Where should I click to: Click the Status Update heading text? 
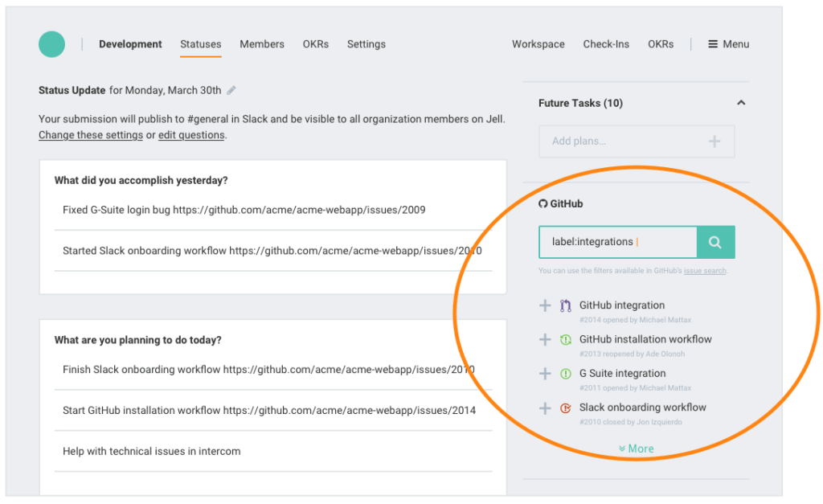click(x=72, y=90)
